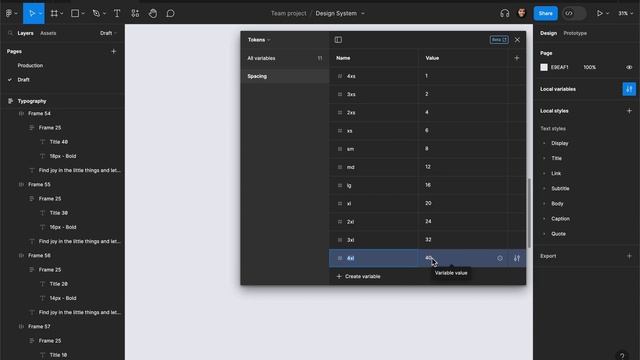This screenshot has height=360, width=640.
Task: Search layers with magnifier icon
Action: (x=10, y=33)
